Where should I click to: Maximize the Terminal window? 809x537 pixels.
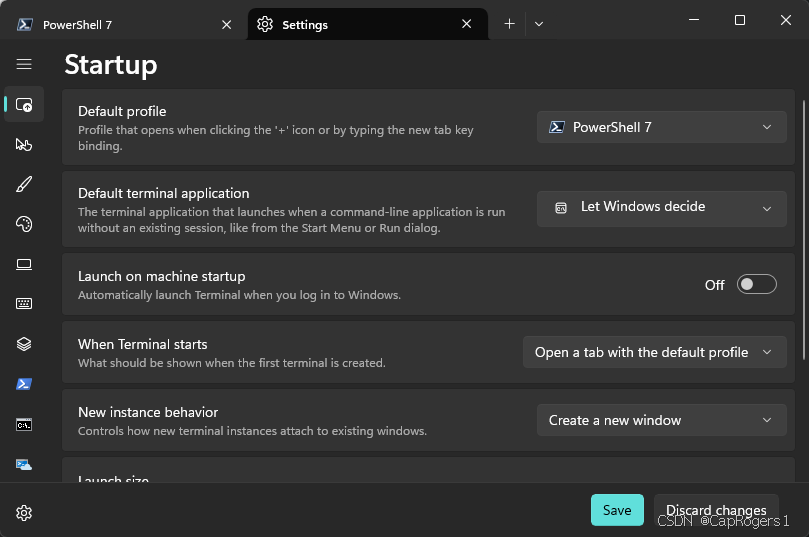(x=740, y=20)
